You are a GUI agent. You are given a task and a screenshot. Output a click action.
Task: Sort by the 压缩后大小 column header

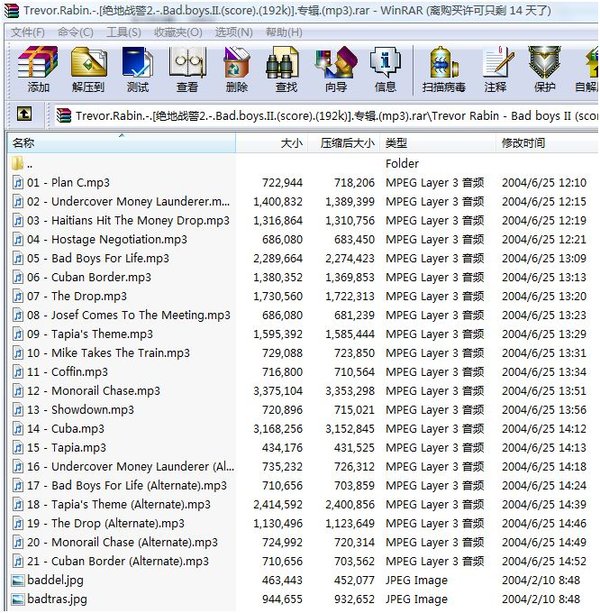pyautogui.click(x=343, y=143)
